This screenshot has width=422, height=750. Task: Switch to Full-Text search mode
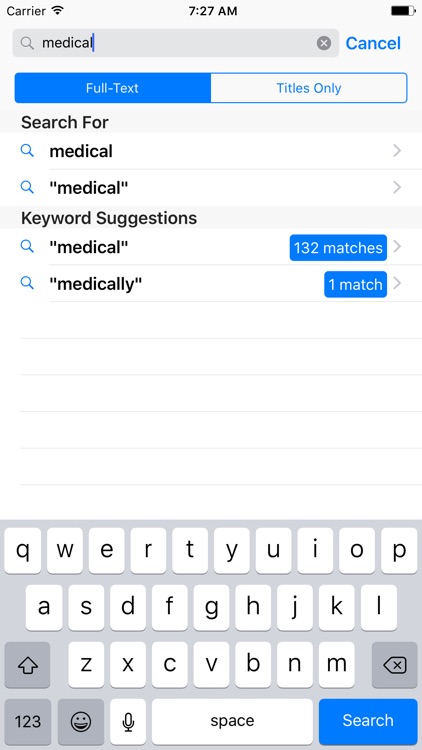pos(113,88)
